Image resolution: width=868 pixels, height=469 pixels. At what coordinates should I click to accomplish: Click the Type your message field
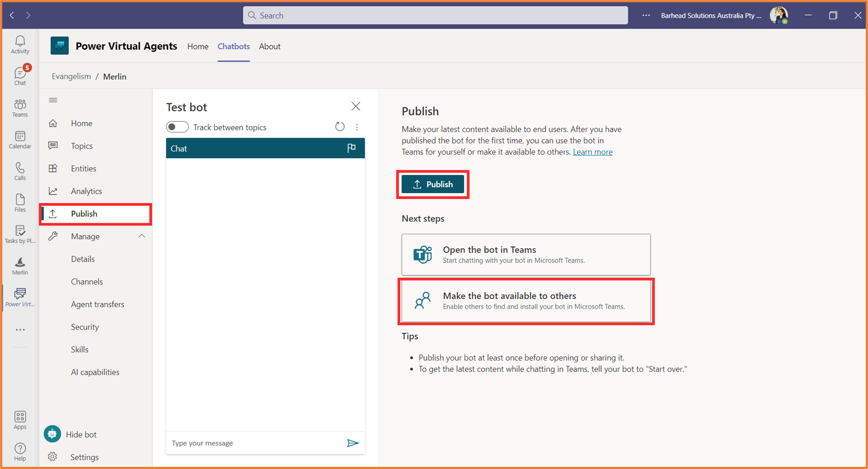pyautogui.click(x=255, y=443)
